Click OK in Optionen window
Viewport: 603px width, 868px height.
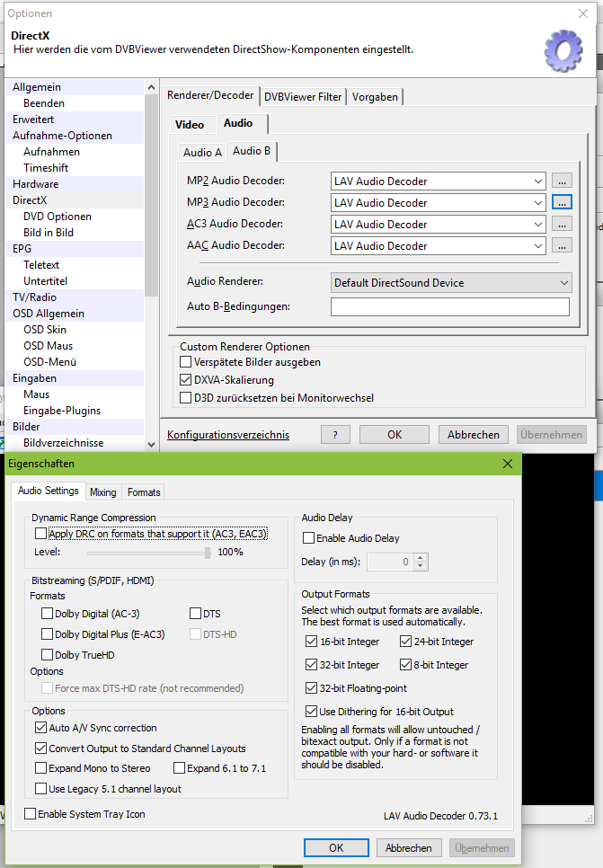tap(395, 435)
